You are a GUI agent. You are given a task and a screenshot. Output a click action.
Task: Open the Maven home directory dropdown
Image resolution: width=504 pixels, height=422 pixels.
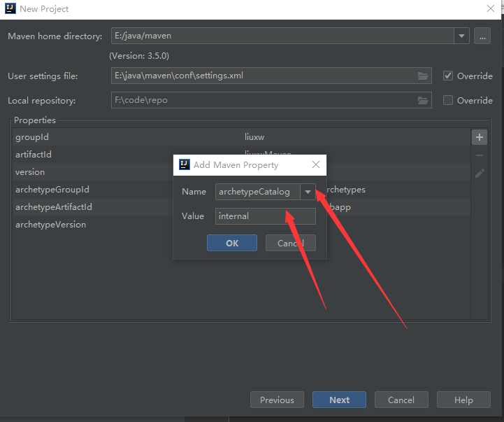point(461,36)
